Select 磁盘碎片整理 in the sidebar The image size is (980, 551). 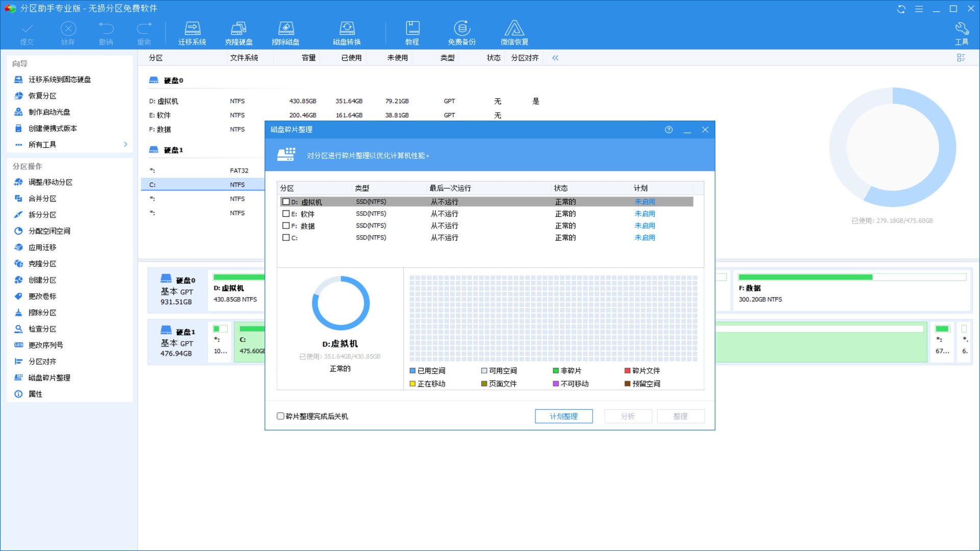pyautogui.click(x=49, y=378)
